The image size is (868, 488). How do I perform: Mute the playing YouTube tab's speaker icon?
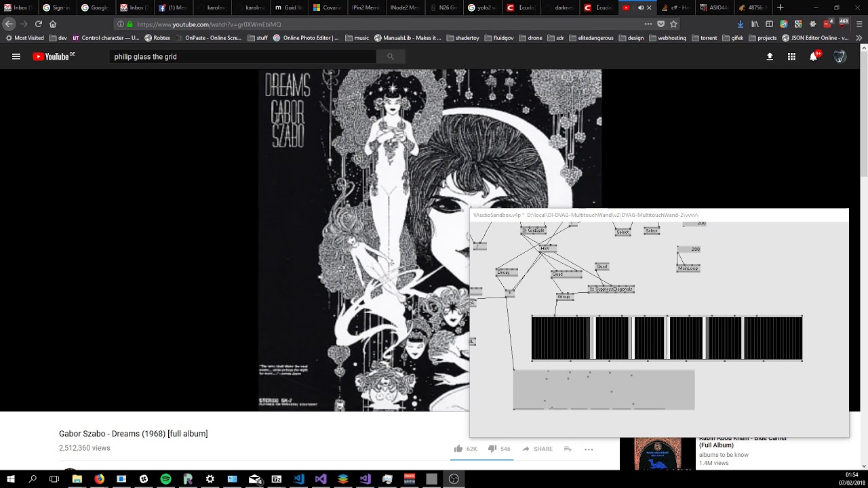(x=641, y=7)
